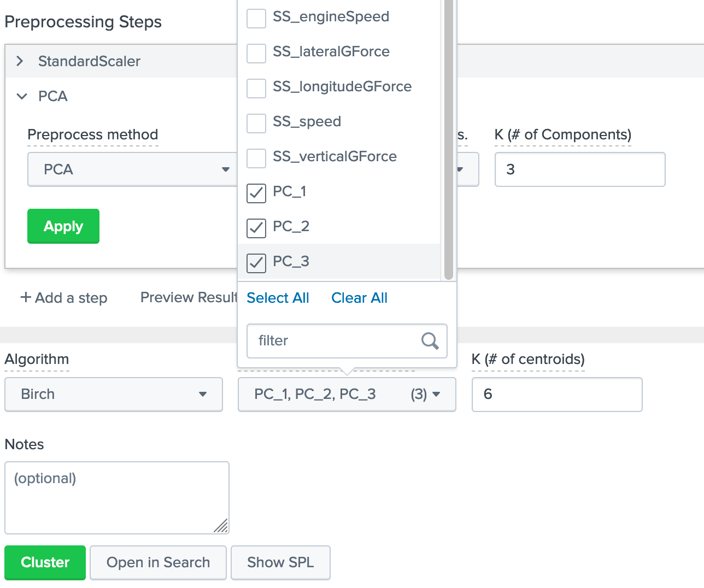This screenshot has width=704, height=588.
Task: Expand the StandardScaler step
Action: click(20, 61)
